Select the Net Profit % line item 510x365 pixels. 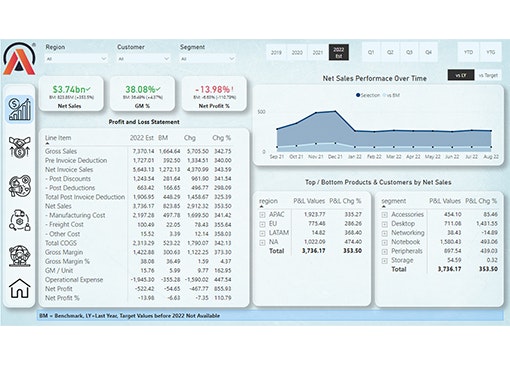pyautogui.click(x=62, y=298)
